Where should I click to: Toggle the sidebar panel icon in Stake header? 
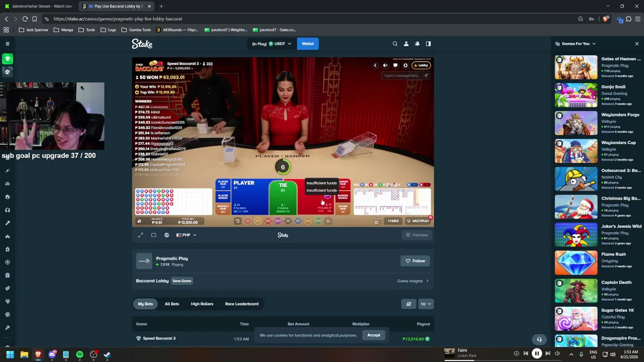click(428, 44)
